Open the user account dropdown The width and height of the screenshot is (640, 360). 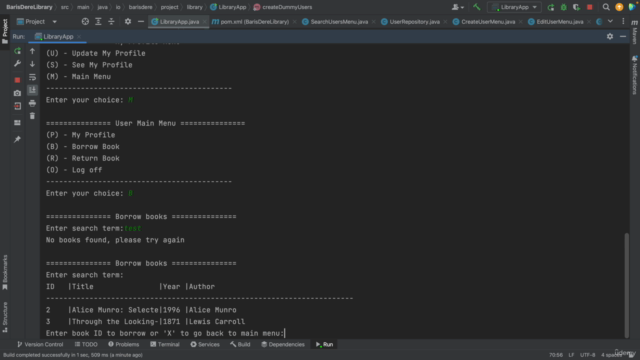[458, 7]
